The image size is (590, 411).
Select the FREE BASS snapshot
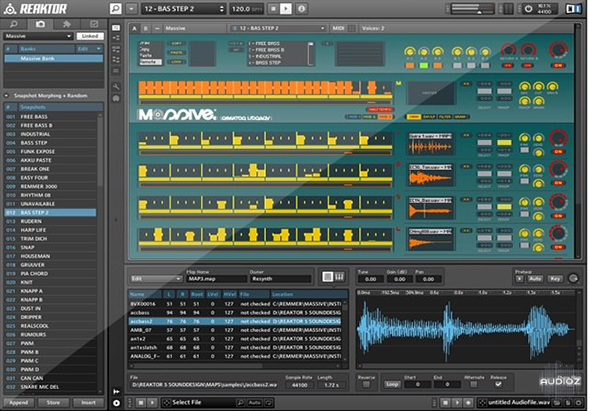pyautogui.click(x=50, y=117)
